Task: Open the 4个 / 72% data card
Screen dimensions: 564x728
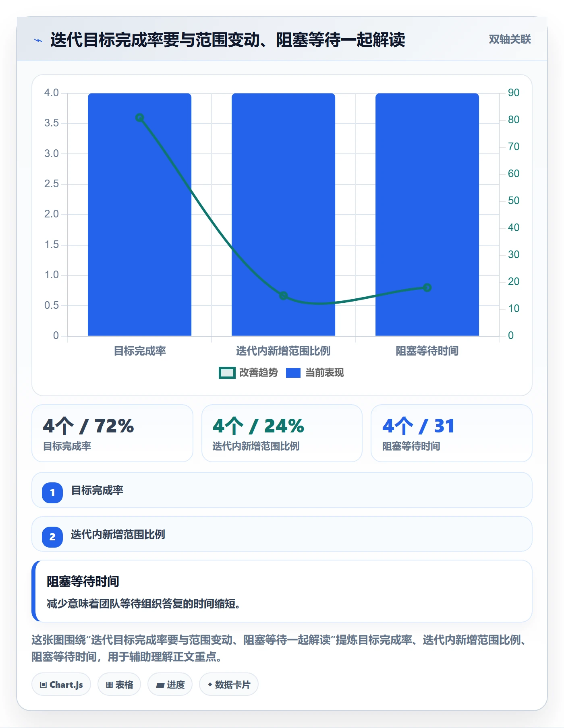Action: (112, 433)
